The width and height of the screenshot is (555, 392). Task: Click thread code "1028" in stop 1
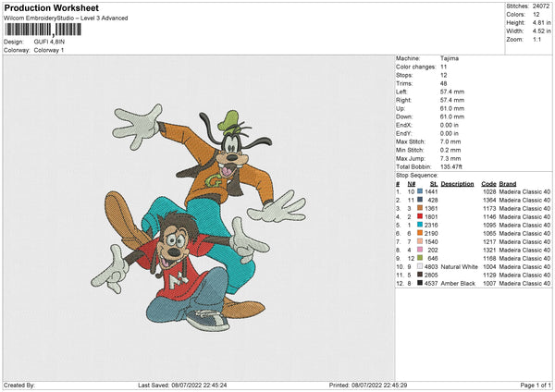[490, 191]
